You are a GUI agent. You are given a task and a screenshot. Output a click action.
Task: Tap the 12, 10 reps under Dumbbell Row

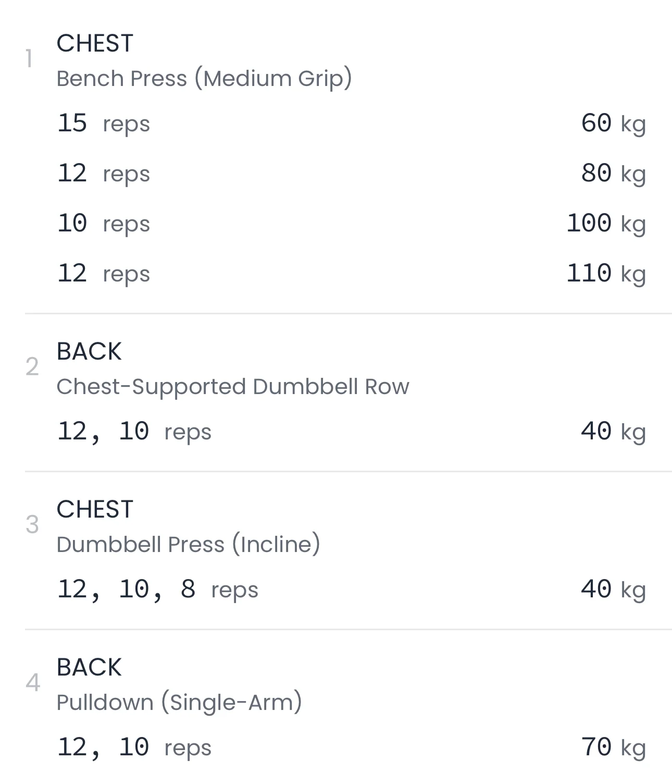pyautogui.click(x=134, y=432)
